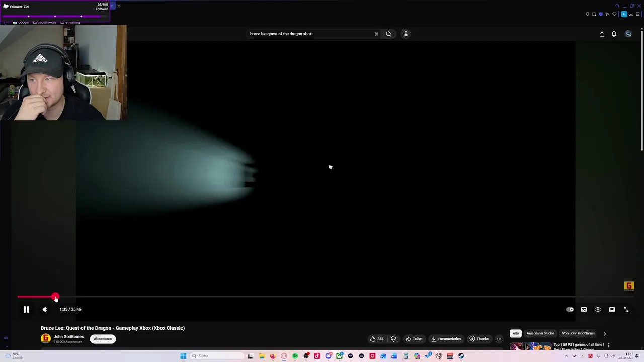Open the upload/create icon in the header

602,34
